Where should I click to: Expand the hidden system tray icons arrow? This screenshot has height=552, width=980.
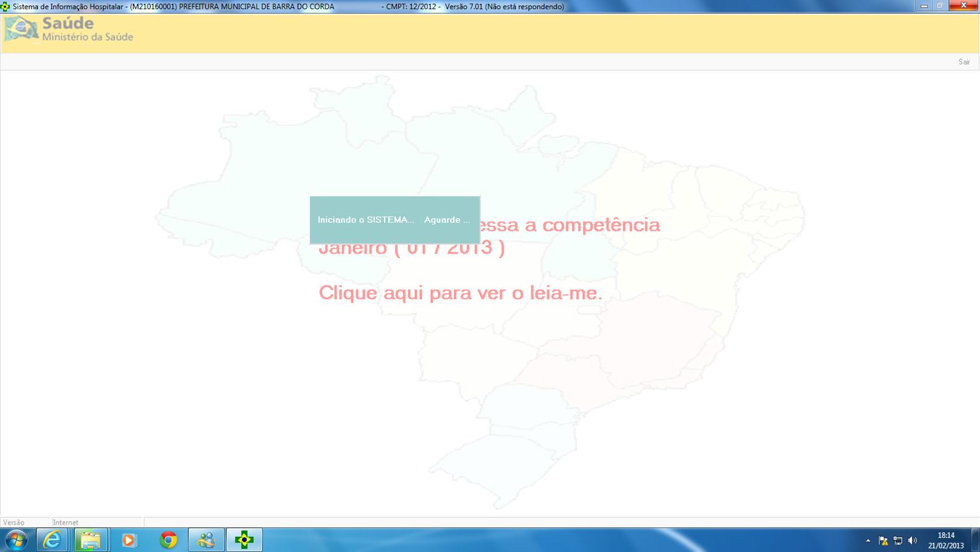point(868,540)
